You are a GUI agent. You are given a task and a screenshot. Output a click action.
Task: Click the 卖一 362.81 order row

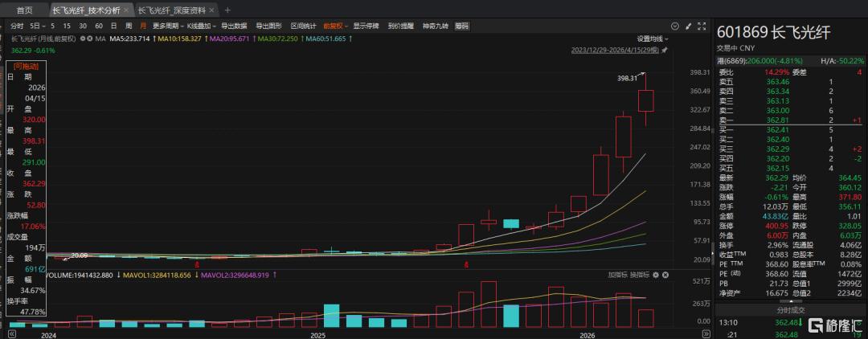click(x=791, y=118)
